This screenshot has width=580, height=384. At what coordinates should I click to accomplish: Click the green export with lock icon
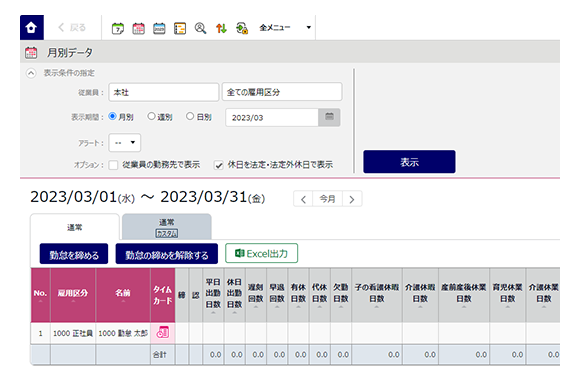click(242, 28)
